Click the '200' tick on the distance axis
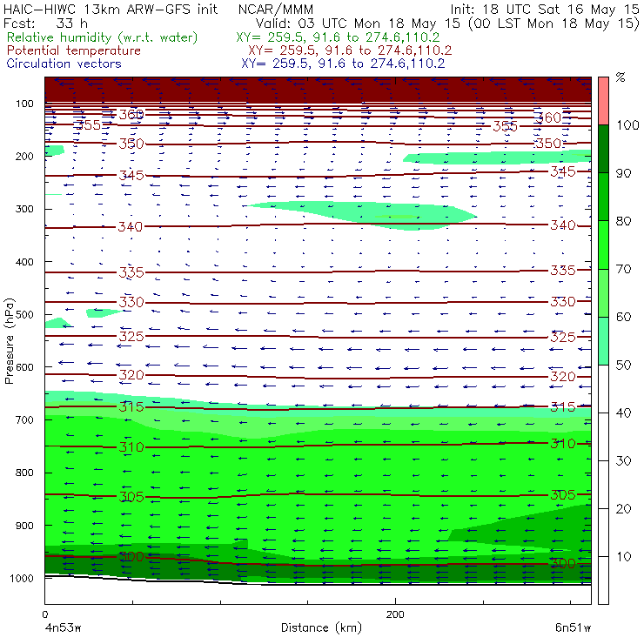Image resolution: width=644 pixels, height=644 pixels. click(395, 614)
